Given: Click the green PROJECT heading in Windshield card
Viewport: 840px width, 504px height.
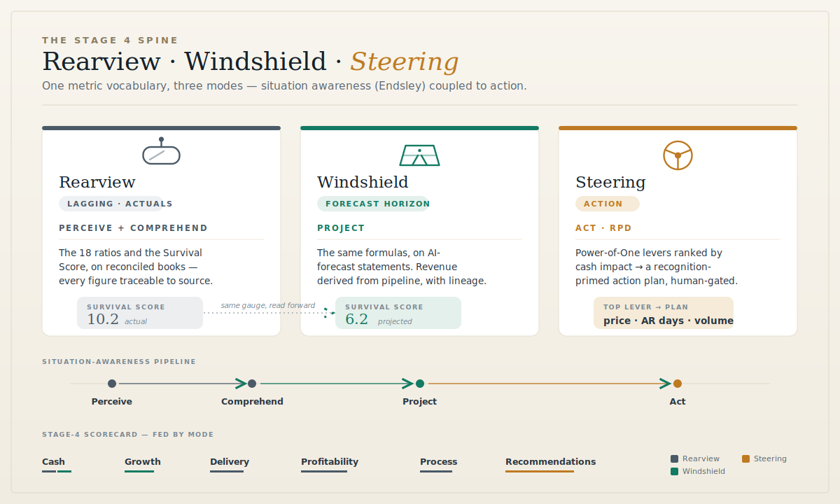Looking at the screenshot, I should [341, 228].
